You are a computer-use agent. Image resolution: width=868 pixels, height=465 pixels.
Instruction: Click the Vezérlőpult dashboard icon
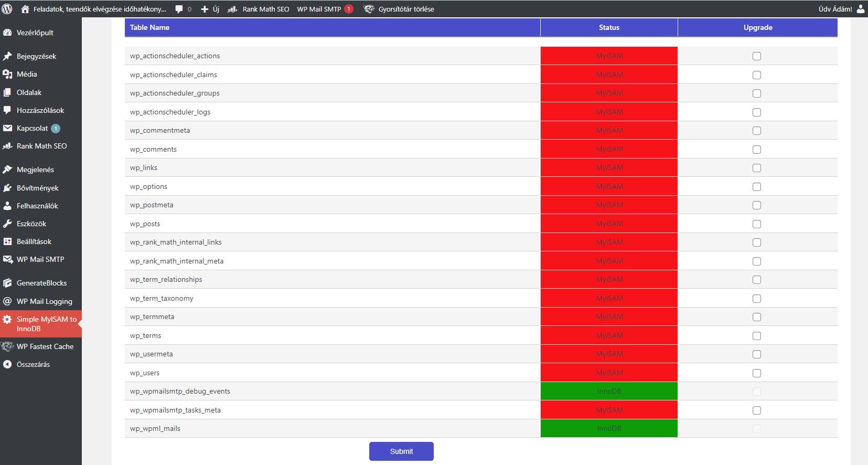pos(7,33)
